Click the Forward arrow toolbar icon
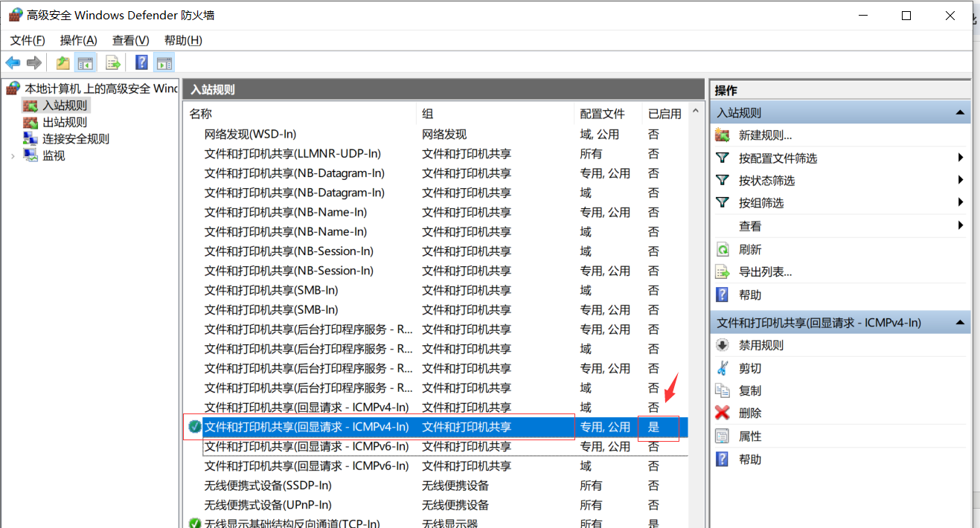The image size is (980, 528). (x=33, y=62)
